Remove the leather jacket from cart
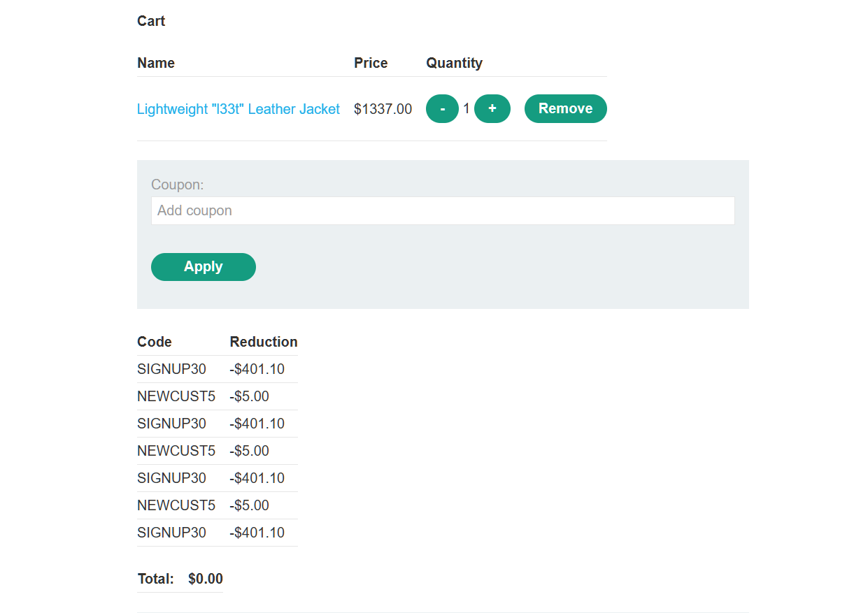Screen dimensions: 868x613 pos(565,108)
